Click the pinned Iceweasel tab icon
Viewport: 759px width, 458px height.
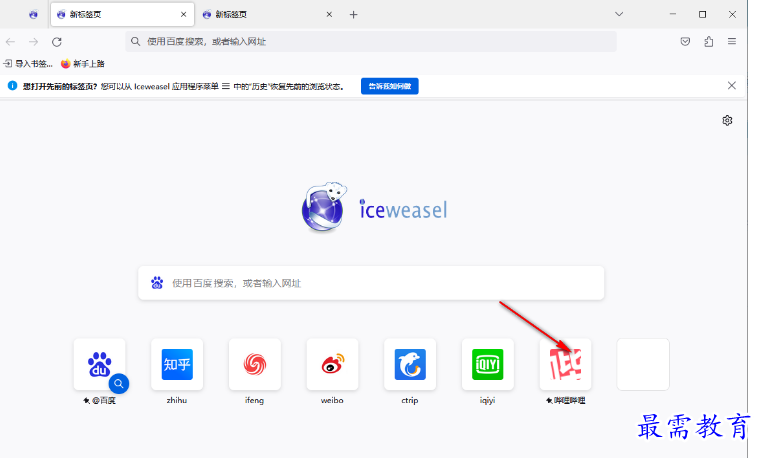click(x=33, y=15)
